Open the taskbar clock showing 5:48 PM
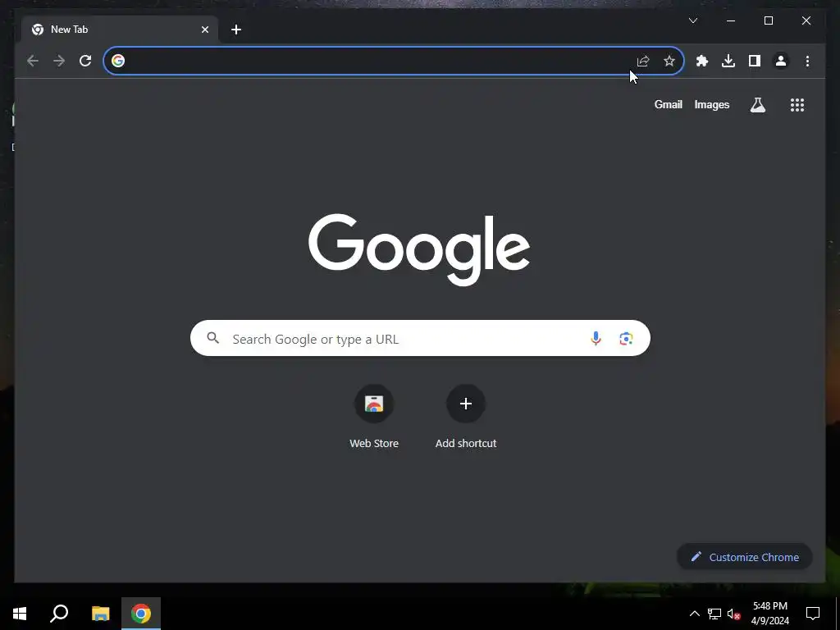840x630 pixels. tap(769, 614)
